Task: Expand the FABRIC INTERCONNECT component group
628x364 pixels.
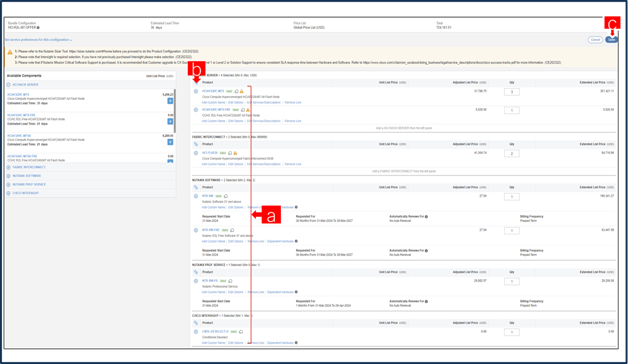Action: point(8,167)
